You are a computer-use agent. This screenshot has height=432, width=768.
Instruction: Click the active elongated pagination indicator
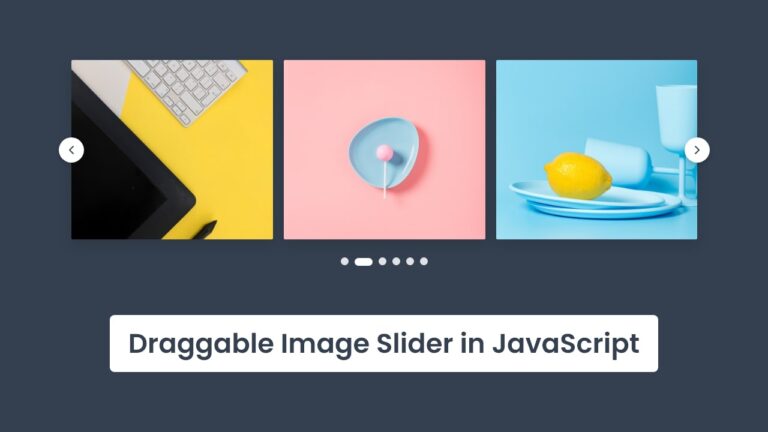[363, 262]
